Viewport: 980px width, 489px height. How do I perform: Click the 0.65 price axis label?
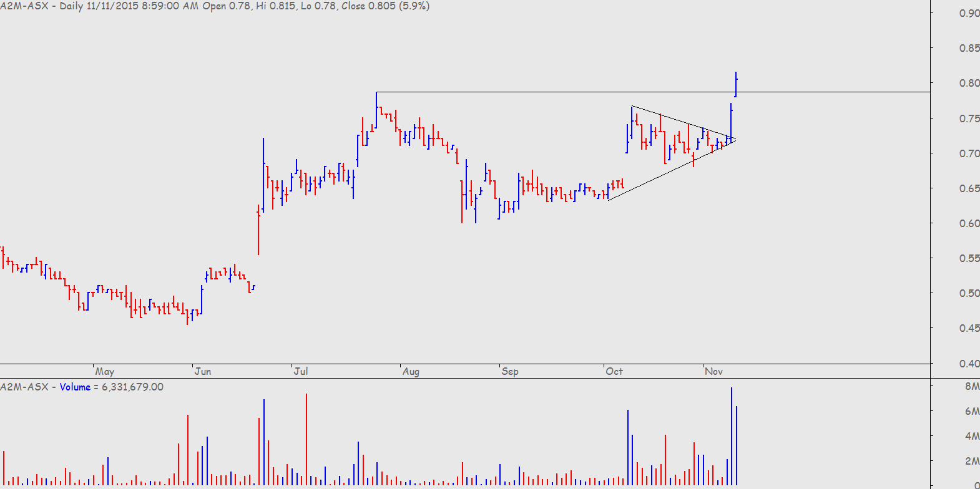click(x=969, y=188)
